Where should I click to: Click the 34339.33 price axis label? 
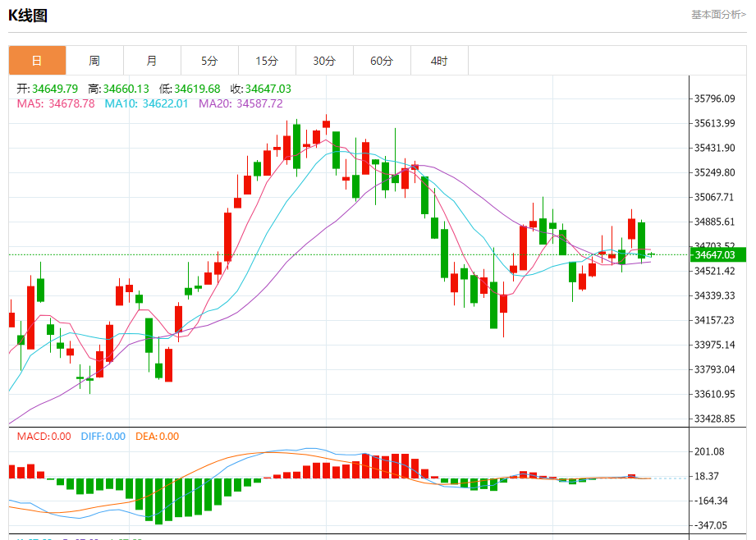pyautogui.click(x=714, y=295)
